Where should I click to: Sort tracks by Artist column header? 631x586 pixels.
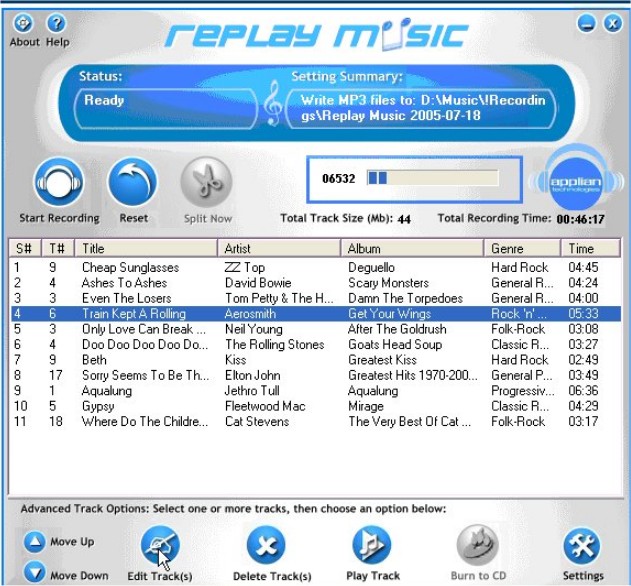pyautogui.click(x=279, y=248)
